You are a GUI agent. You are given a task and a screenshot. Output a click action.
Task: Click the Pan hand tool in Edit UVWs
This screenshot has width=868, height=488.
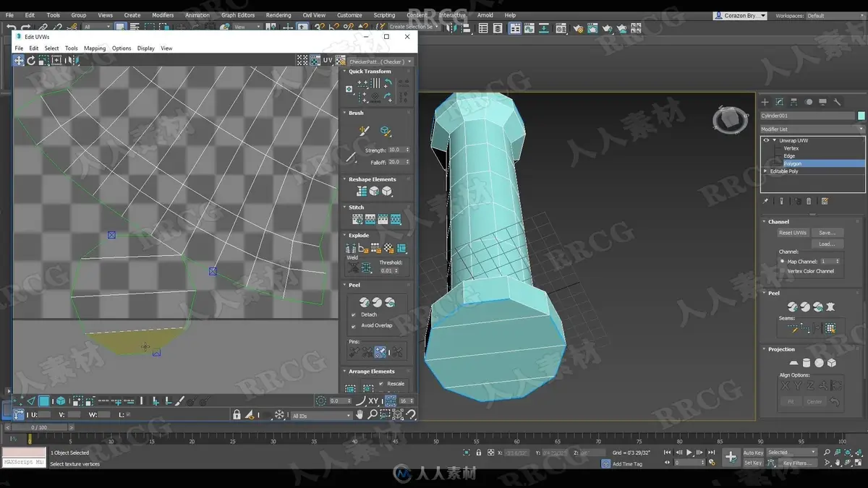(x=360, y=415)
